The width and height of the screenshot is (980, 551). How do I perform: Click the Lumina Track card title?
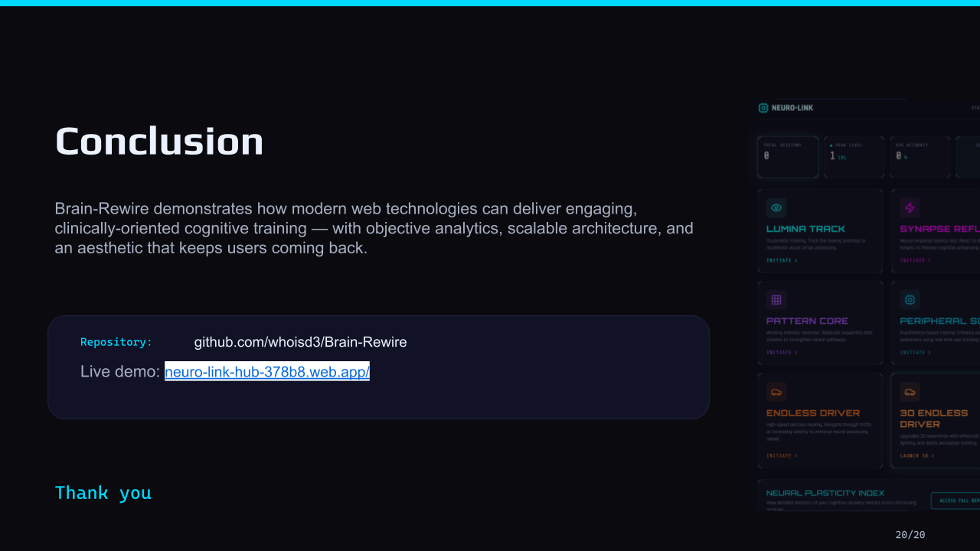(805, 229)
